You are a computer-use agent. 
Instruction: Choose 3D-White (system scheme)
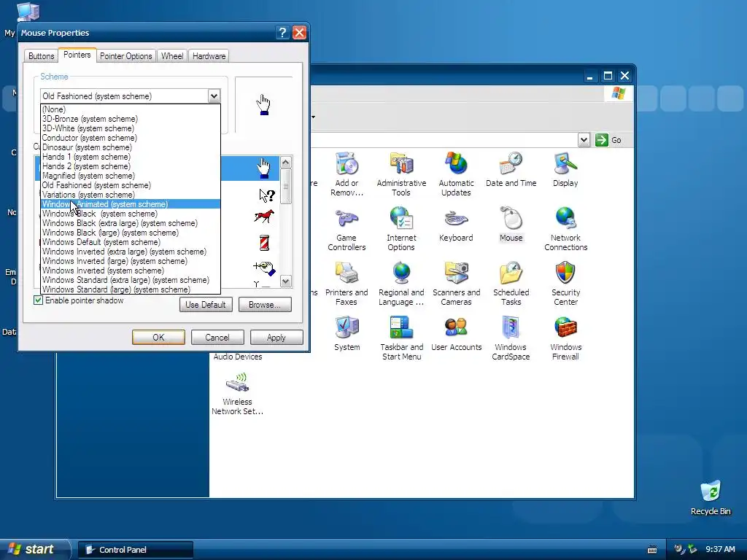[130, 128]
